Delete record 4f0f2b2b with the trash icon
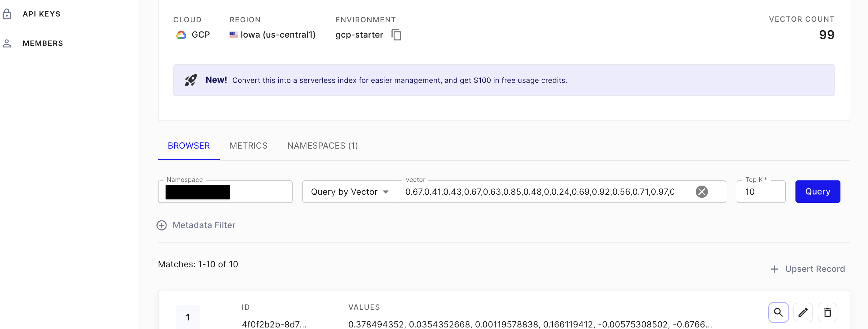The image size is (868, 329). [828, 312]
